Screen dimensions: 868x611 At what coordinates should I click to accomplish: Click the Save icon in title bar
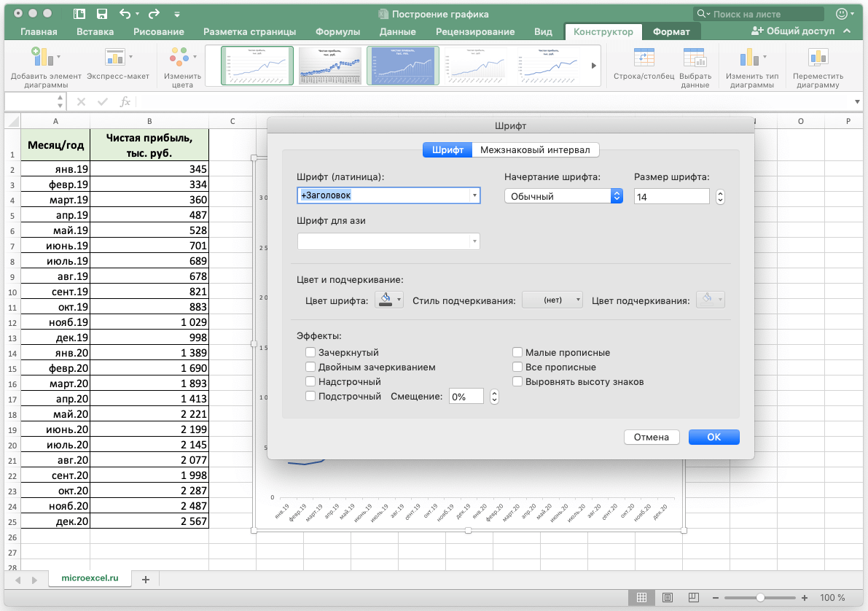tap(101, 14)
